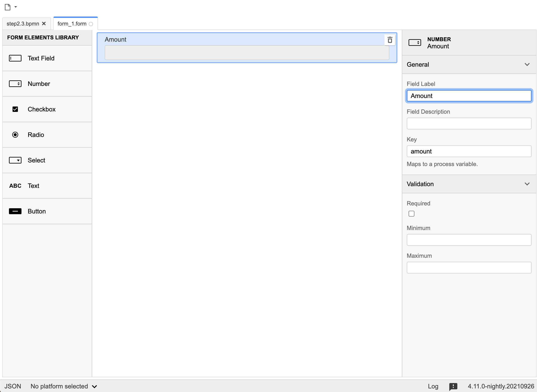Pick the Select dropdown element icon
537x392 pixels.
click(x=15, y=160)
